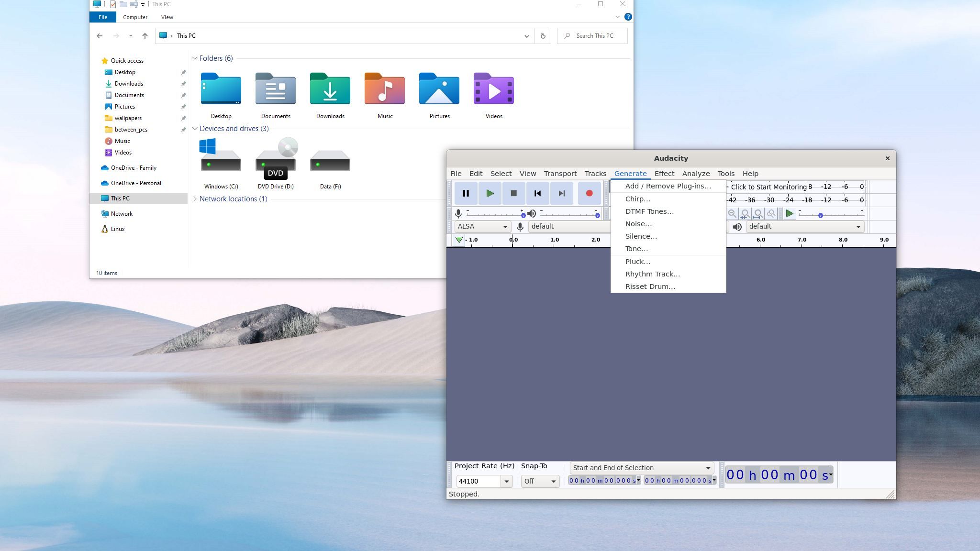980x551 pixels.
Task: Collapse the Folders (6) group
Action: click(195, 58)
